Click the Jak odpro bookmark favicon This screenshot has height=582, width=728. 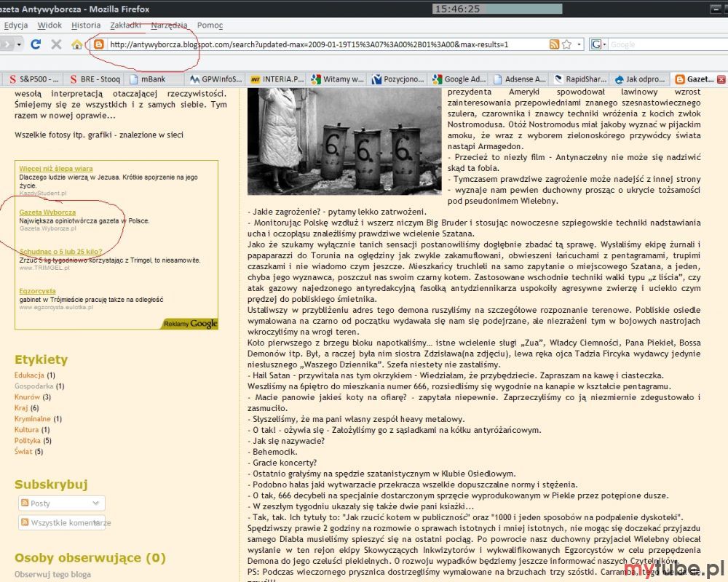coord(619,79)
